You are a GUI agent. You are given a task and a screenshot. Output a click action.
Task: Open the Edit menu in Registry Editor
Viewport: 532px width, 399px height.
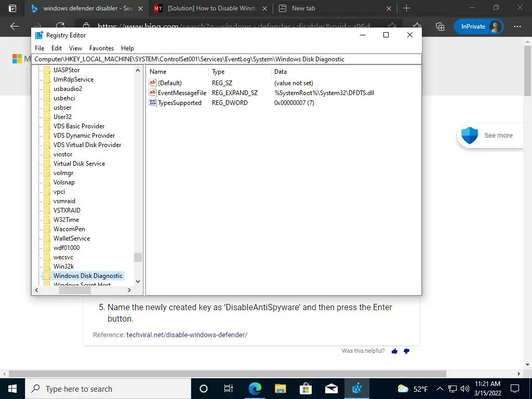tap(56, 48)
